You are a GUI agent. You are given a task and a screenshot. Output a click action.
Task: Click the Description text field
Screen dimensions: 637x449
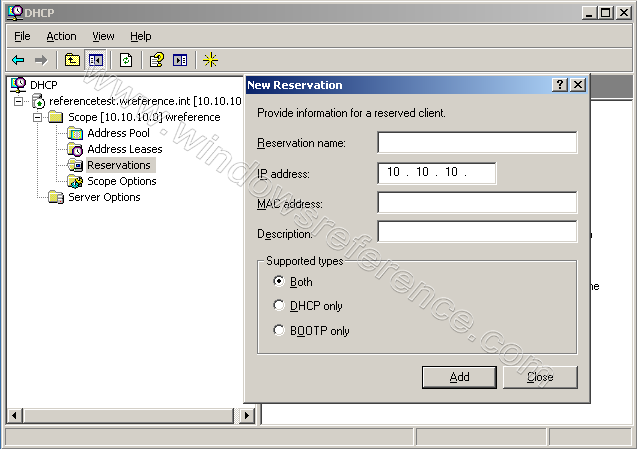[x=477, y=232]
